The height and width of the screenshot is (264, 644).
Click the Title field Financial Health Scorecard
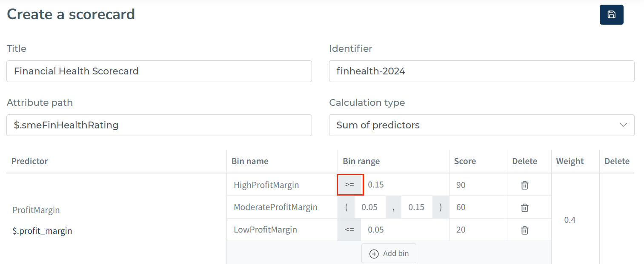(159, 71)
